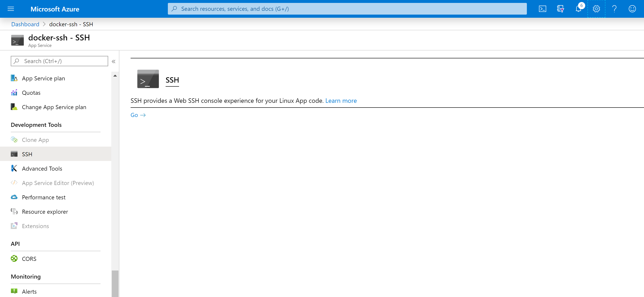Collapse the sidebar navigation panel
This screenshot has height=297, width=644.
[x=115, y=61]
